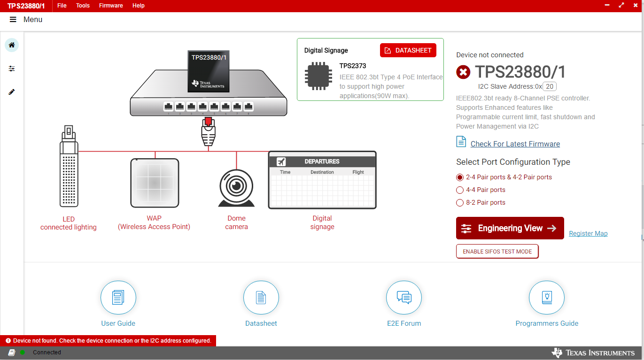Open Engineering View
644x360 pixels.
[510, 228]
